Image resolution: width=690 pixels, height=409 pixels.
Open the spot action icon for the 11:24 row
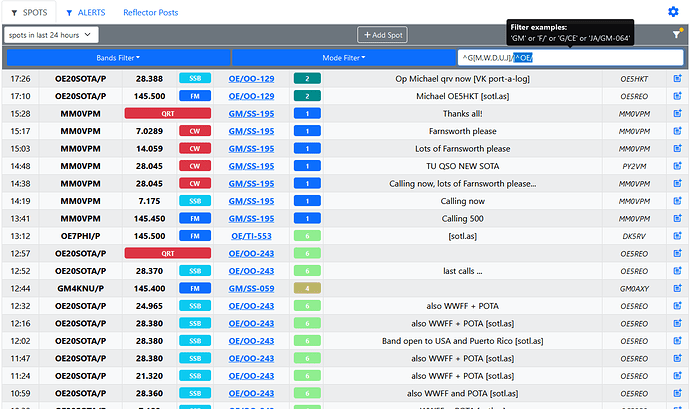pyautogui.click(x=677, y=376)
